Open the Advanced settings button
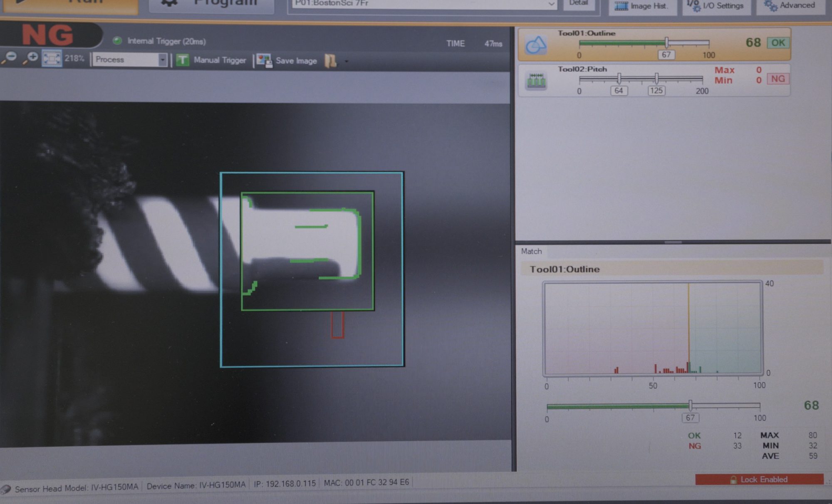 (790, 5)
